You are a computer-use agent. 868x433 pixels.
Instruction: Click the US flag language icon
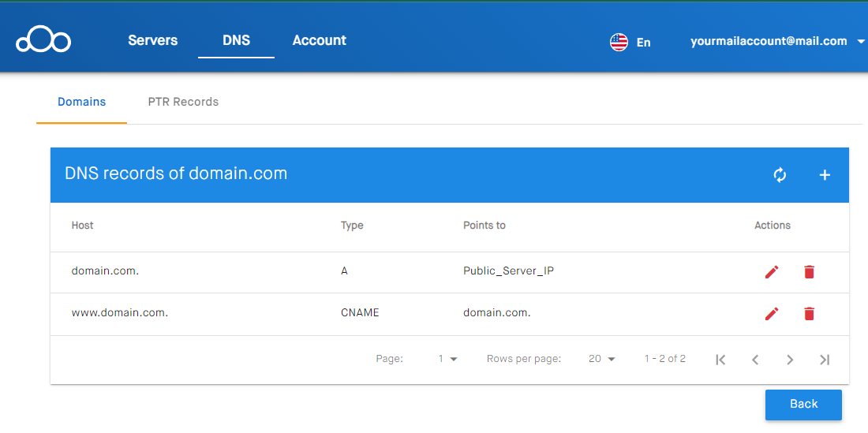pos(619,42)
